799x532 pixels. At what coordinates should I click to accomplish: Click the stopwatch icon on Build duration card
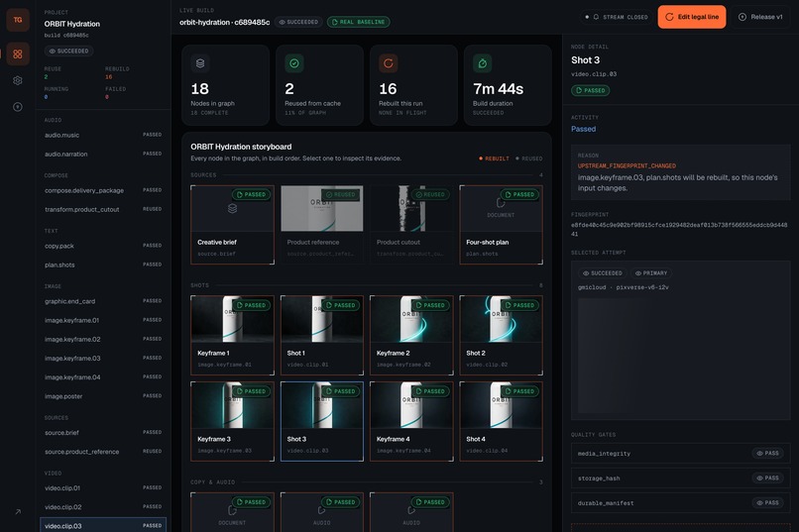482,63
